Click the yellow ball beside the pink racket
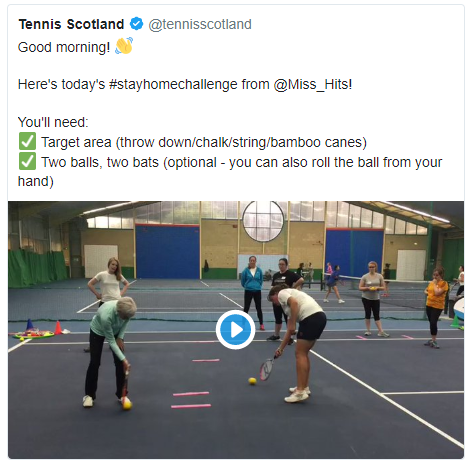468x468 pixels. [252, 381]
